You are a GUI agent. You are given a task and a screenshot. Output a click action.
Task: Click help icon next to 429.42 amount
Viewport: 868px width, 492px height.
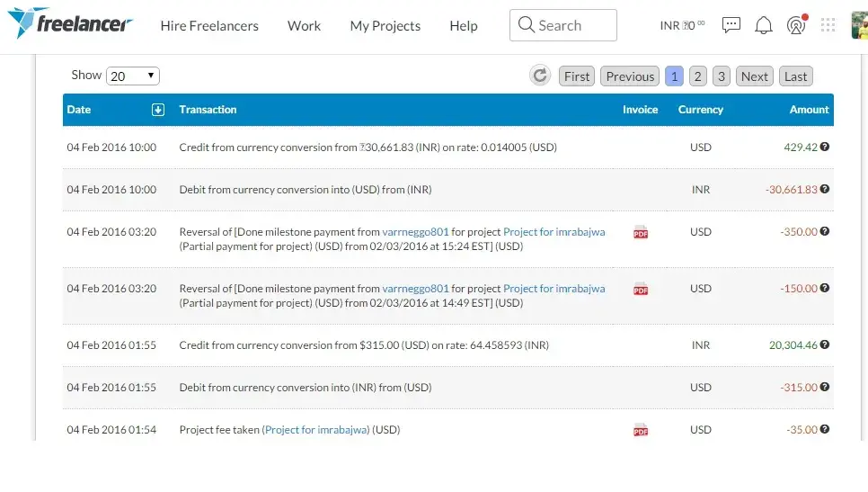[x=825, y=147]
